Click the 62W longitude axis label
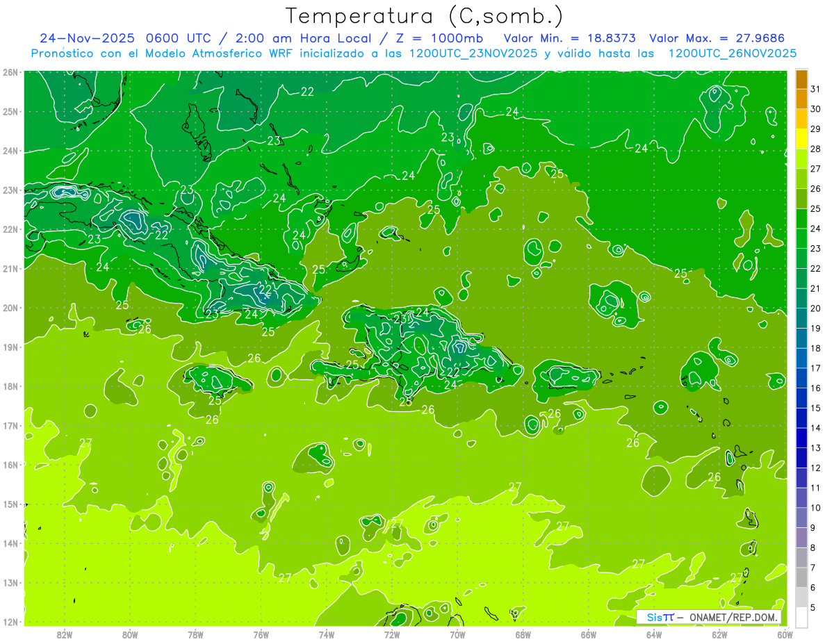 (719, 634)
